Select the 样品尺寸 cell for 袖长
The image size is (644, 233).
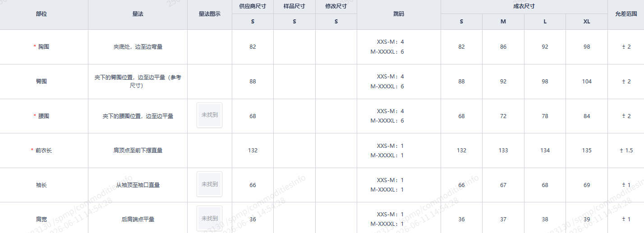[294, 185]
